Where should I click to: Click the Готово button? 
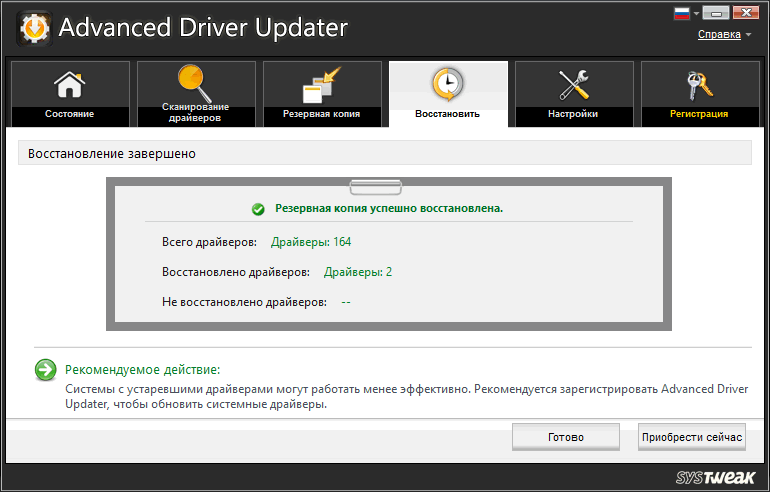[566, 437]
